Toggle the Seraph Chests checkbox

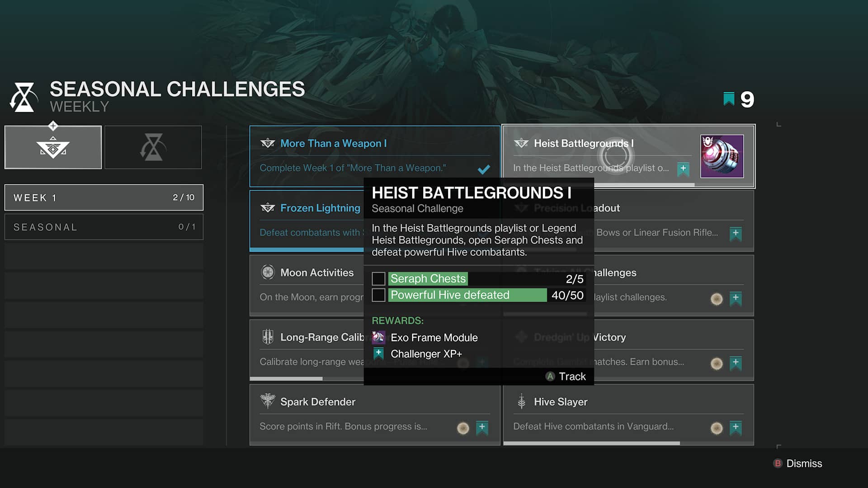tap(378, 278)
